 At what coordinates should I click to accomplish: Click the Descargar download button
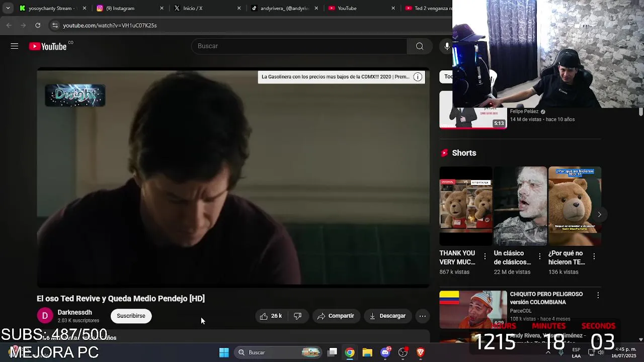[x=387, y=316]
